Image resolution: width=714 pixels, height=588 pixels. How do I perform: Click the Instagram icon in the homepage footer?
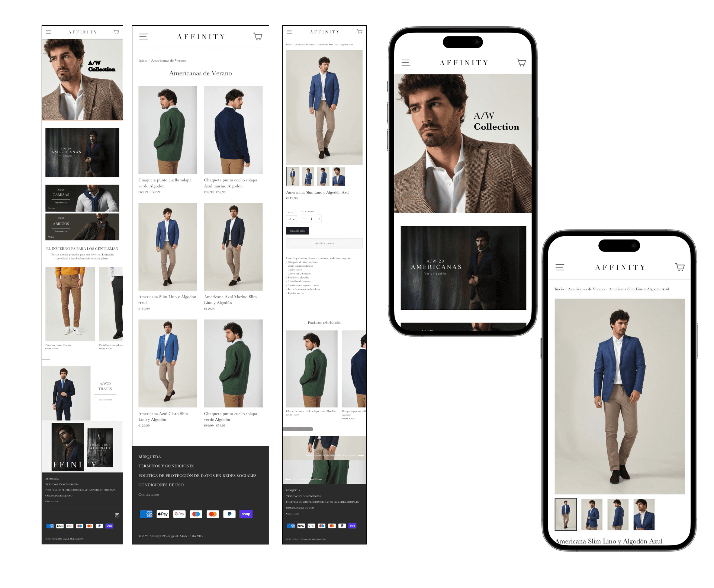tap(117, 515)
